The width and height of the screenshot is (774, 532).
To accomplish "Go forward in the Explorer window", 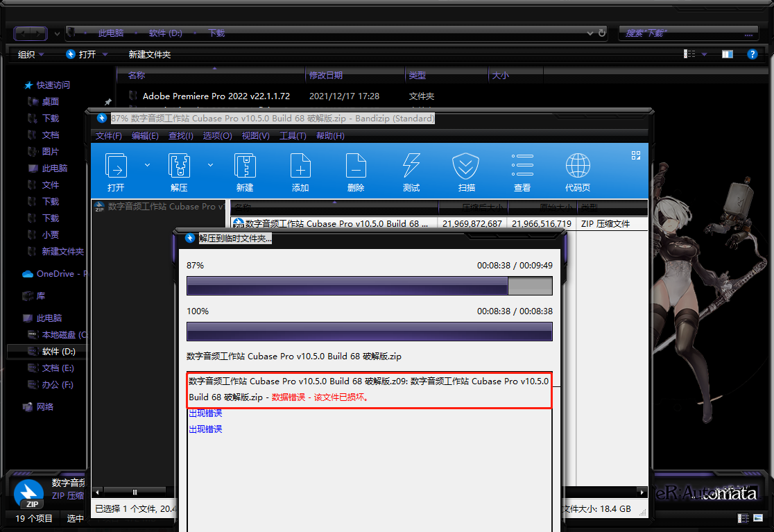I will pos(39,33).
